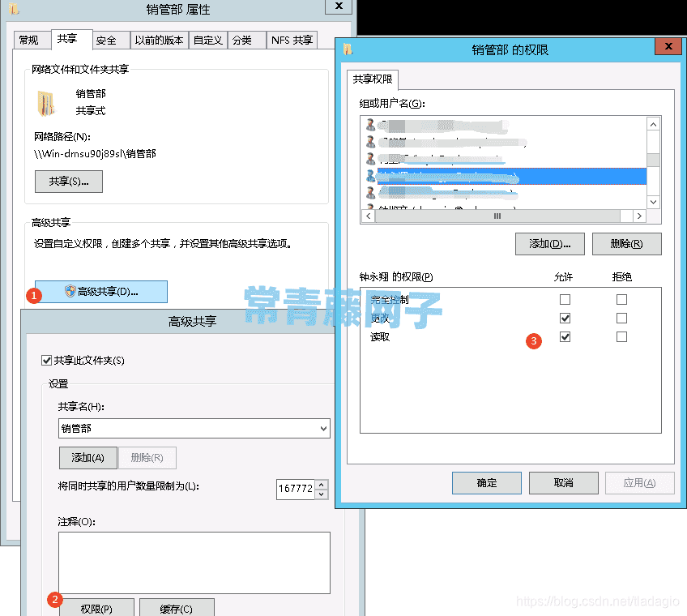Select the second user icon in list

[x=371, y=142]
